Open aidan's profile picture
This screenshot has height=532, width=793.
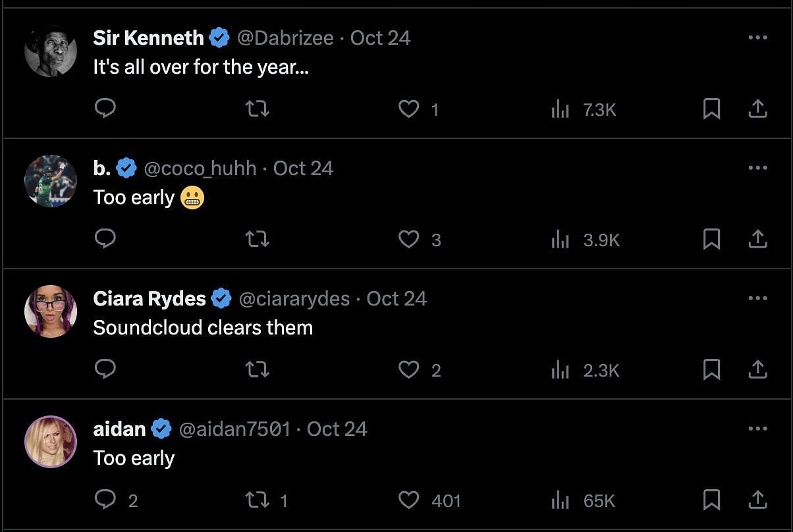coord(51,442)
